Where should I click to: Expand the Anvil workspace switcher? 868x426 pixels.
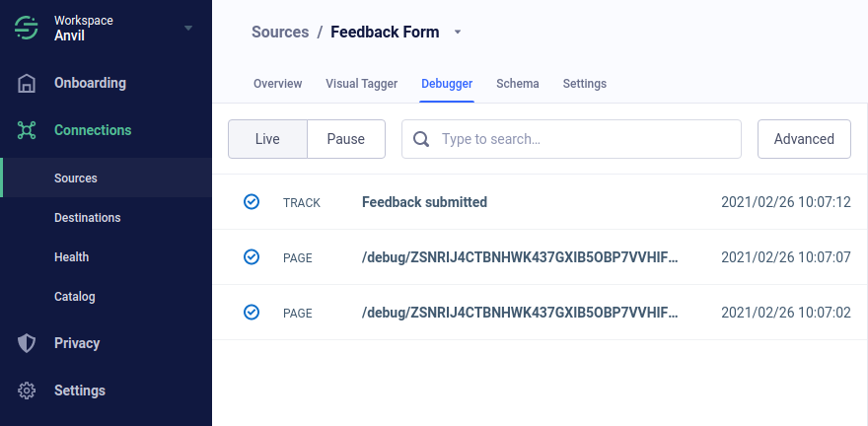point(188,28)
